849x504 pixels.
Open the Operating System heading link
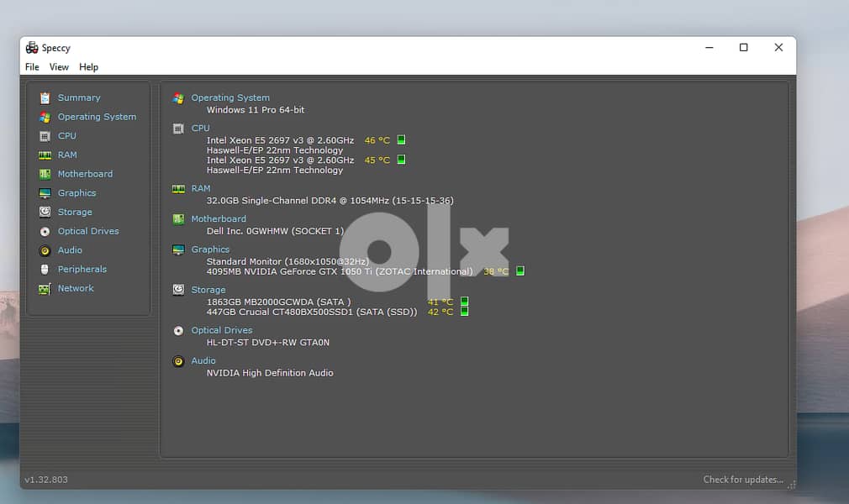[230, 98]
